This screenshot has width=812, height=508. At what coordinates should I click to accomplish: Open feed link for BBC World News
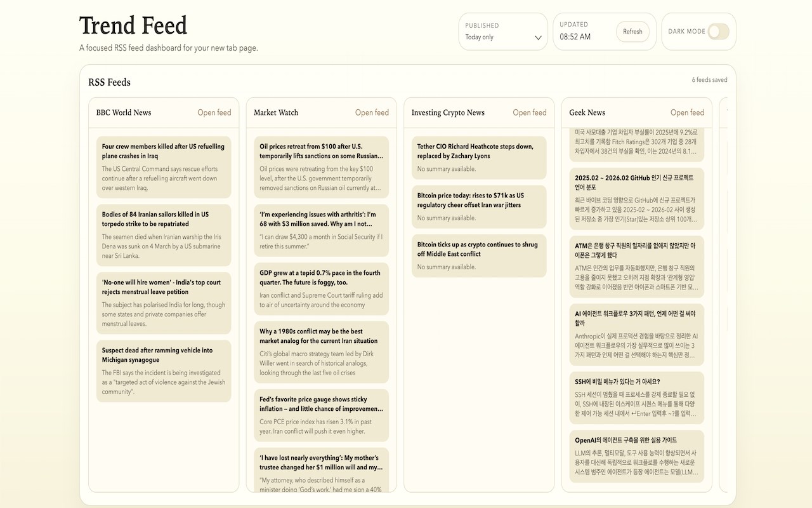[x=214, y=112]
